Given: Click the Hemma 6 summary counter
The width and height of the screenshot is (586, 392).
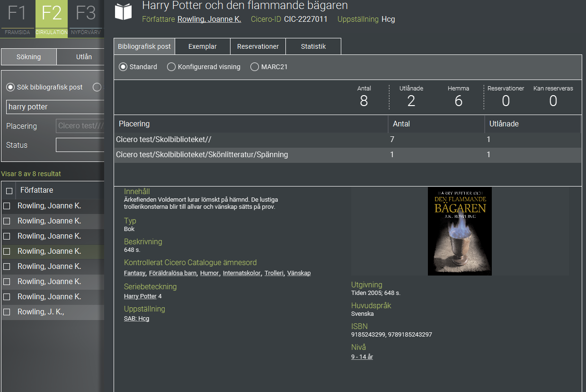Looking at the screenshot, I should [459, 97].
